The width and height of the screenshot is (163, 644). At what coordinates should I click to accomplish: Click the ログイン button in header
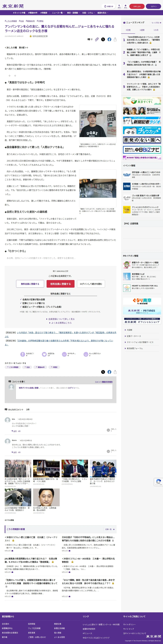(154, 6)
